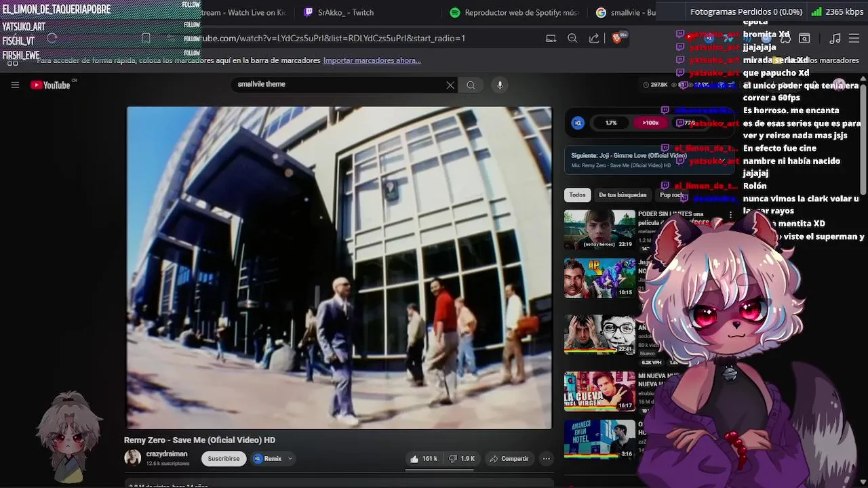Switch to the smallvile Google search tab
Image resolution: width=868 pixels, height=488 pixels.
(626, 12)
